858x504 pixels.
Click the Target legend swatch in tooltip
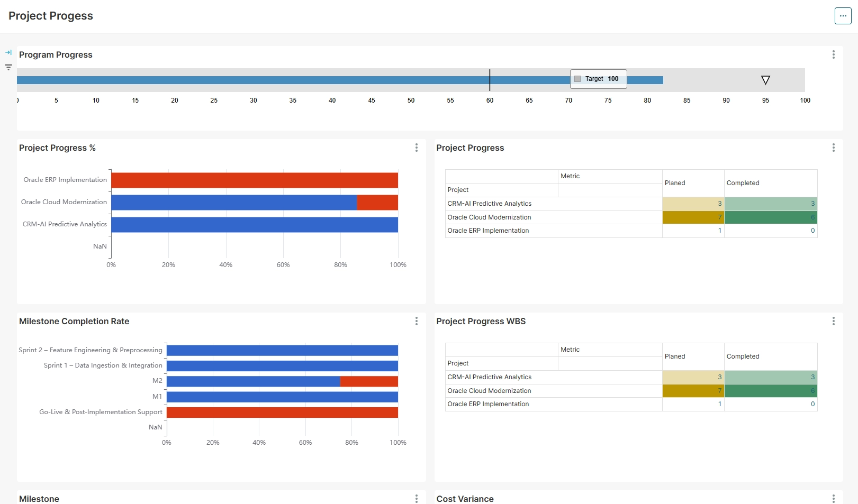pyautogui.click(x=577, y=79)
